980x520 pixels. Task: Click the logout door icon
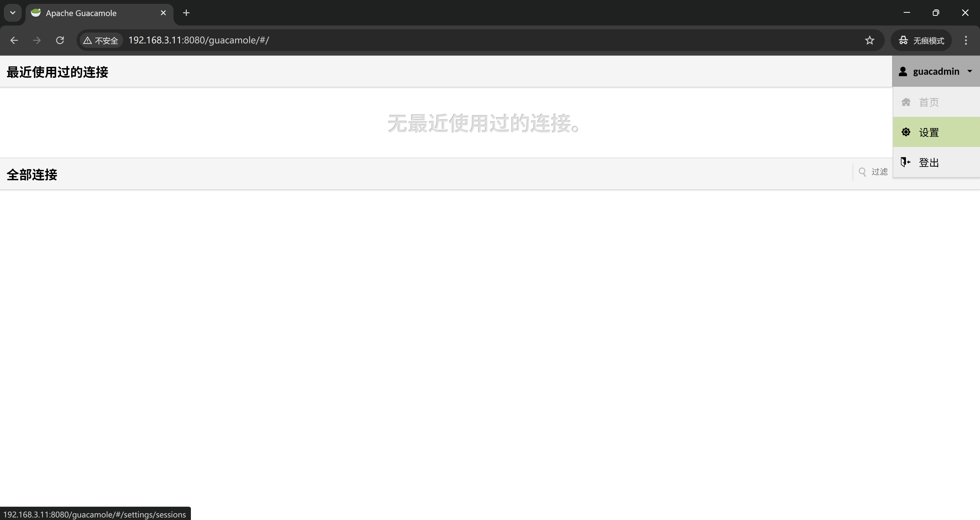pos(905,162)
